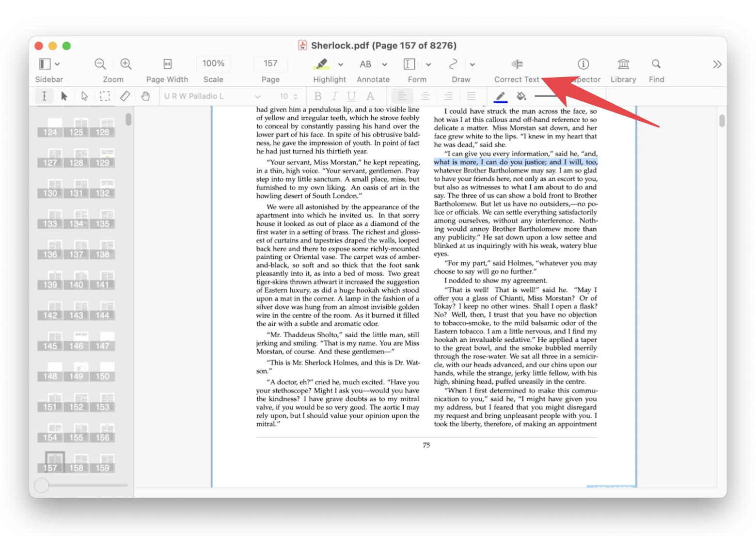The height and width of the screenshot is (536, 756).
Task: Toggle bold formatting
Action: [318, 96]
